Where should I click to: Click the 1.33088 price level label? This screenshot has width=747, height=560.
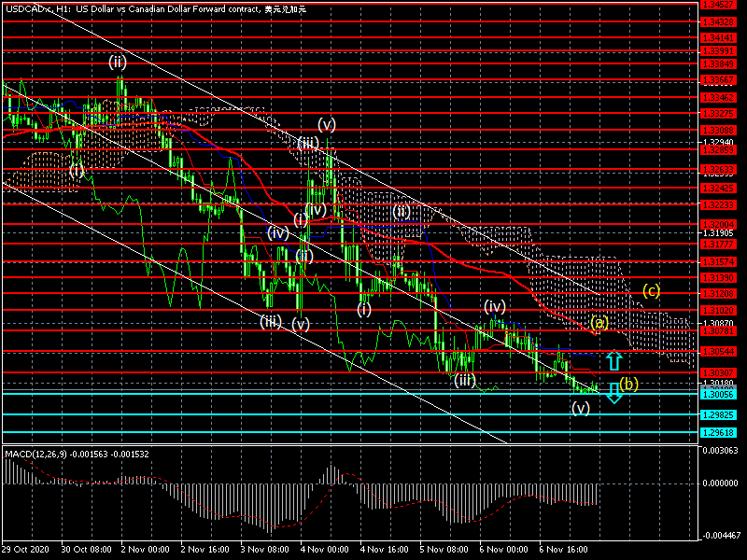(x=718, y=130)
